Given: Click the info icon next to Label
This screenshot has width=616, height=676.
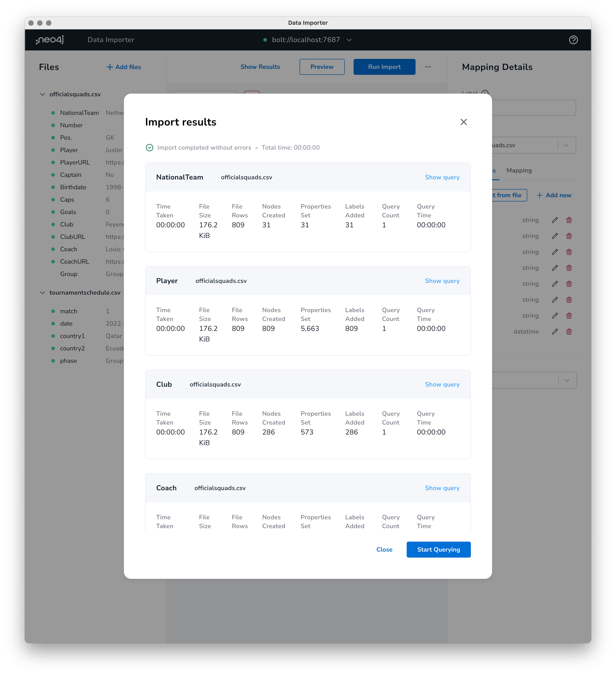Looking at the screenshot, I should click(x=485, y=93).
